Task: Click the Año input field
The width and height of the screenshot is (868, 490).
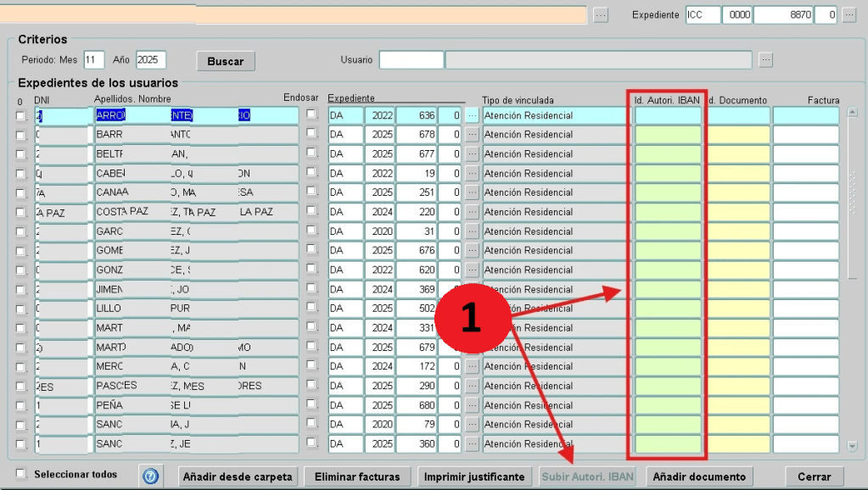Action: (x=151, y=60)
